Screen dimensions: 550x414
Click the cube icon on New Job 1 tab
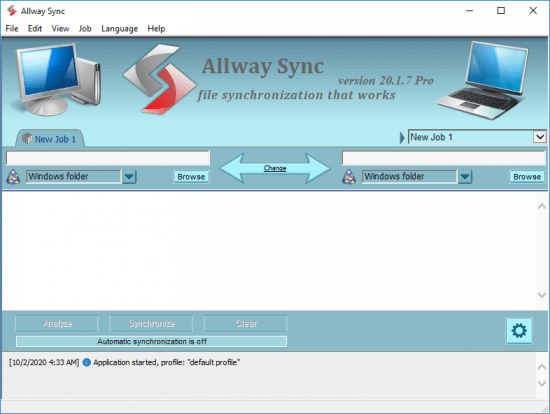point(27,138)
